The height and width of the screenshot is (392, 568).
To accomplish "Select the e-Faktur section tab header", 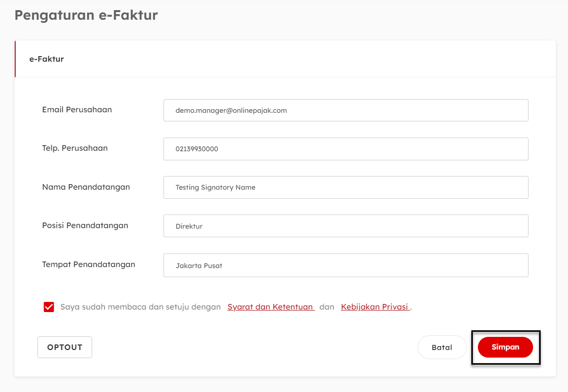I will click(x=47, y=59).
